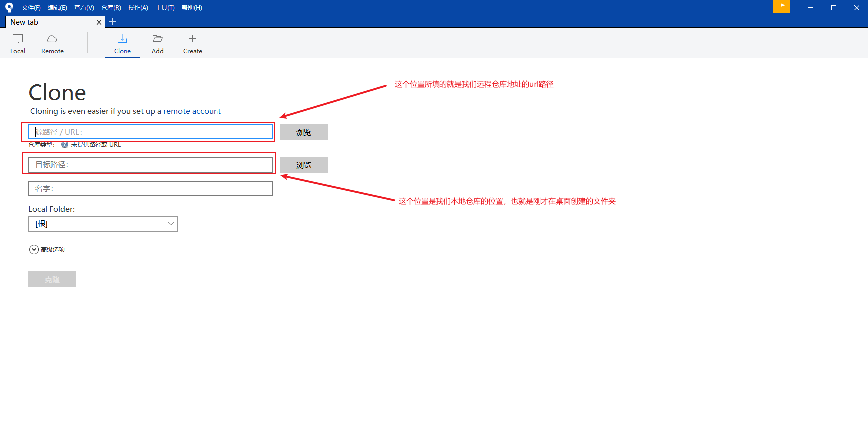Viewport: 868px width, 439px height.
Task: Open the 工具(T) menu
Action: pos(165,8)
